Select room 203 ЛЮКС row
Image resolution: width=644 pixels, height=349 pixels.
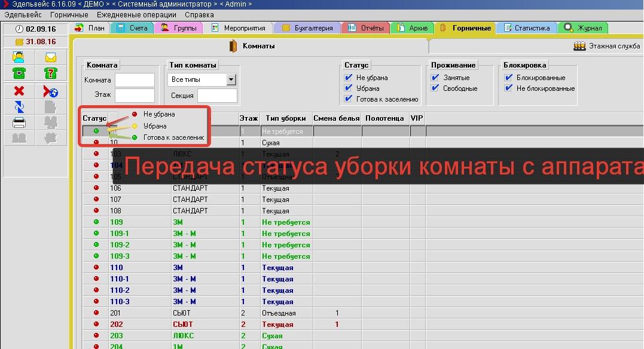362,335
